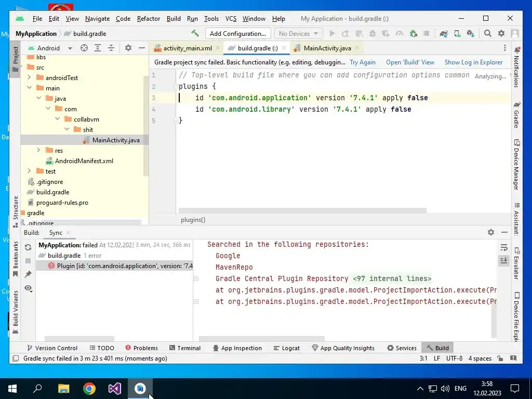Click Expand All in Project panel
This screenshot has height=399, width=532.
tap(97, 48)
